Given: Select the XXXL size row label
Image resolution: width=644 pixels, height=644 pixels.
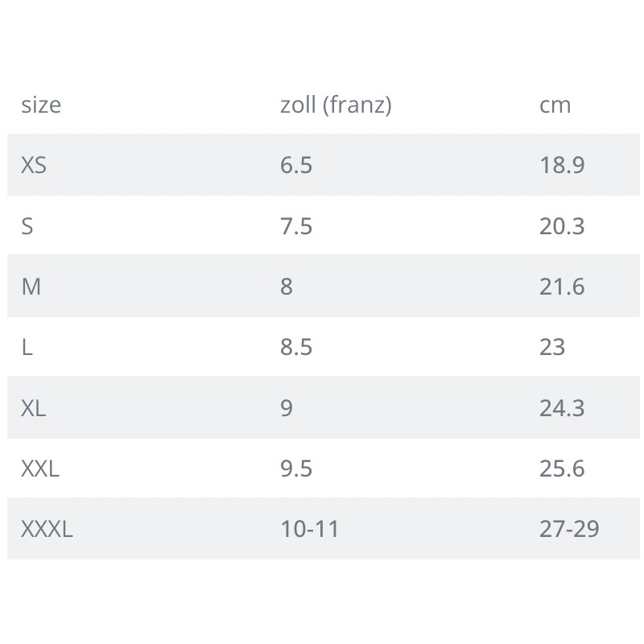Looking at the screenshot, I should tap(47, 529).
